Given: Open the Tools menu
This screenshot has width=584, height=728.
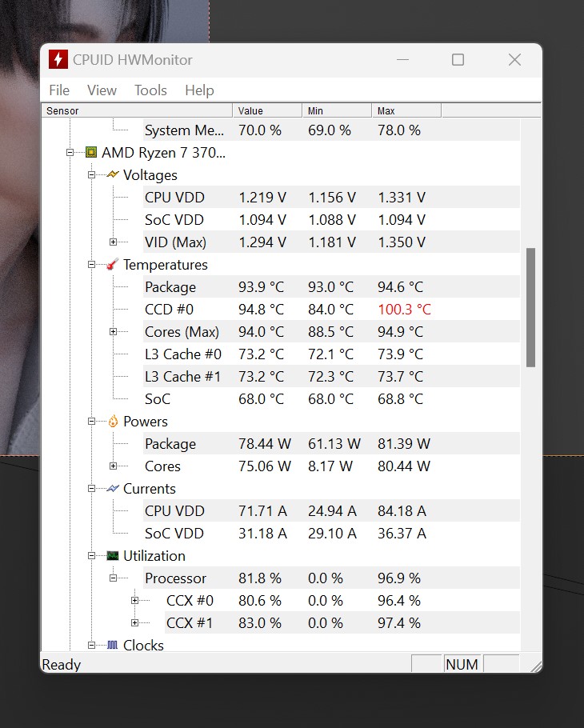Looking at the screenshot, I should pyautogui.click(x=150, y=90).
